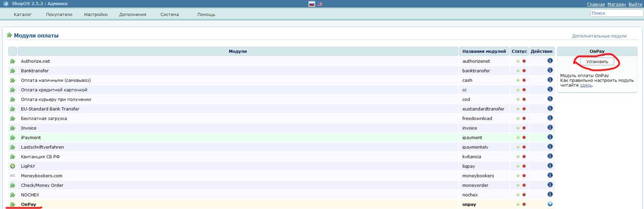
Task: Switch language with the Russian flag icon
Action: tap(312, 4)
